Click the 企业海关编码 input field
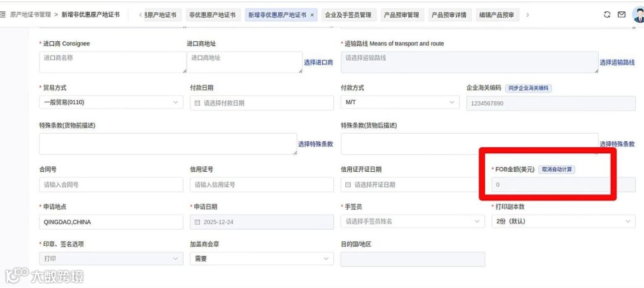644x288 pixels. tap(551, 104)
